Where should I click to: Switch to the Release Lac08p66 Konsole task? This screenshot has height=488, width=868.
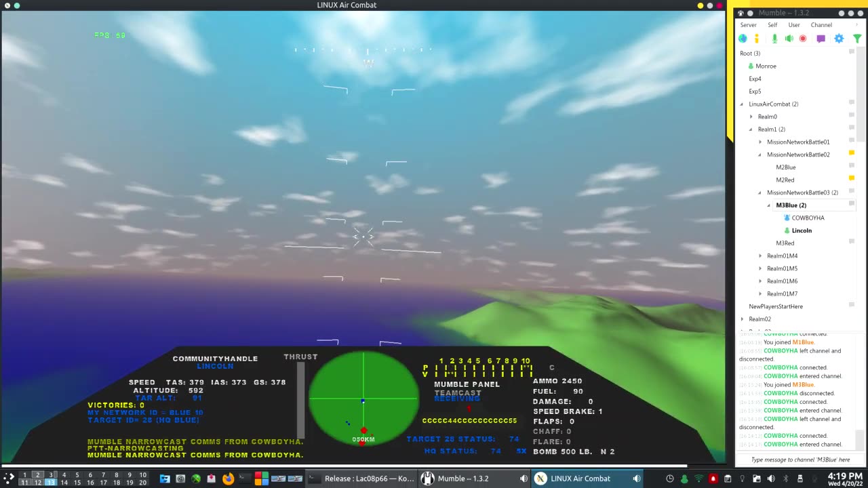(361, 479)
